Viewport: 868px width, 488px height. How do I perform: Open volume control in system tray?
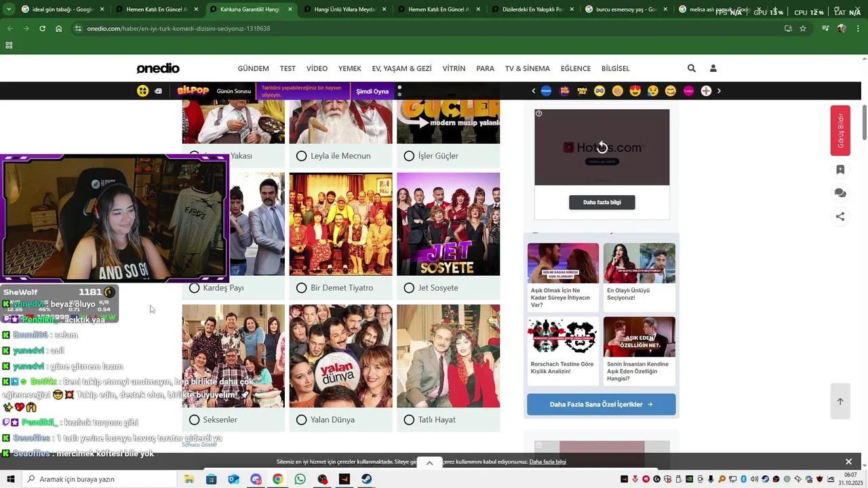click(x=754, y=479)
